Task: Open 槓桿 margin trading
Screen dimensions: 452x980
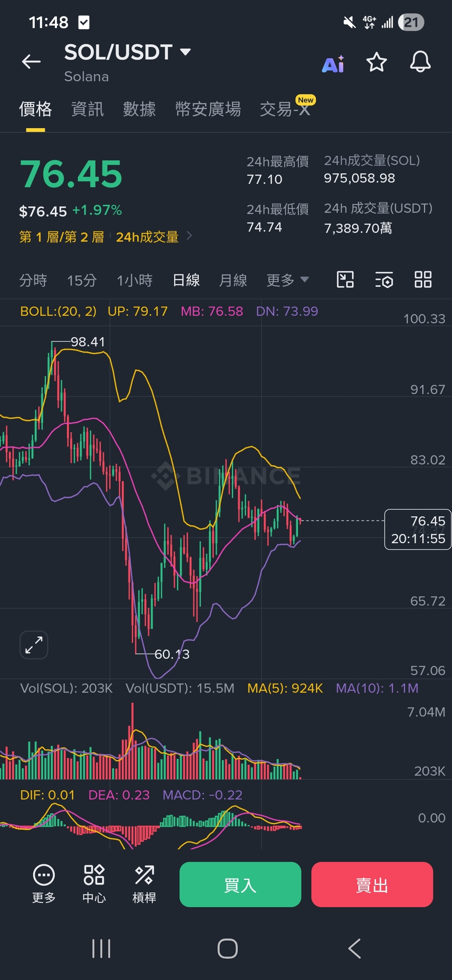Action: pyautogui.click(x=144, y=884)
